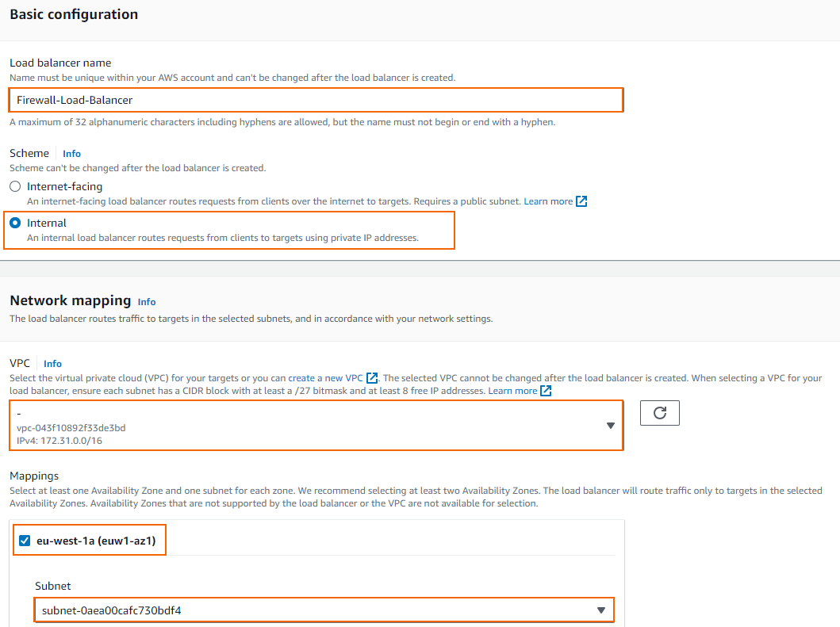Open the Subnet dropdown subnet-0aea00cafc730bdf4
This screenshot has width=840, height=627.
(x=324, y=610)
